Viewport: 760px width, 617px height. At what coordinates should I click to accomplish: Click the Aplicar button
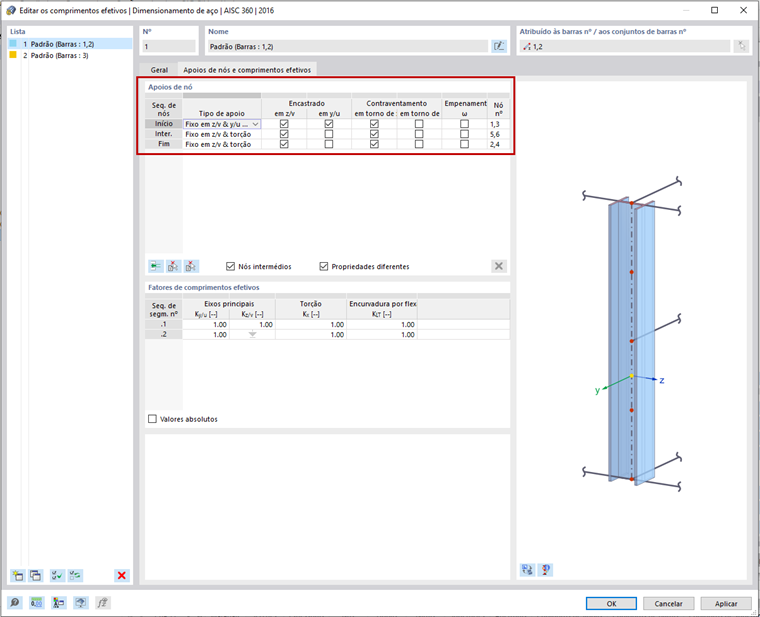[x=726, y=603]
